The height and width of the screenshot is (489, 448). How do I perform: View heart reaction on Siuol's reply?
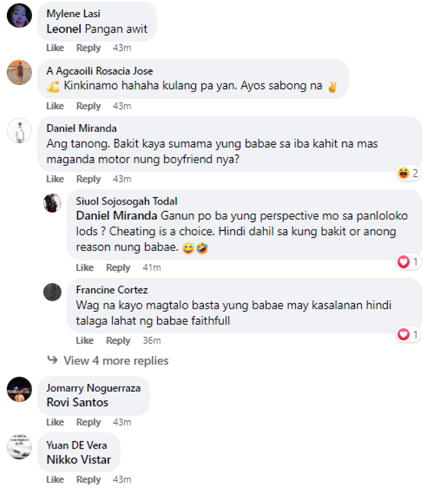[408, 262]
